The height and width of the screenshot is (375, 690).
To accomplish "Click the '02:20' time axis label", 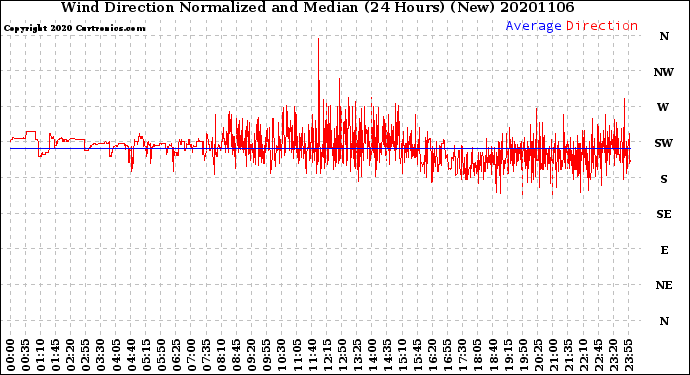I will pyautogui.click(x=71, y=355).
